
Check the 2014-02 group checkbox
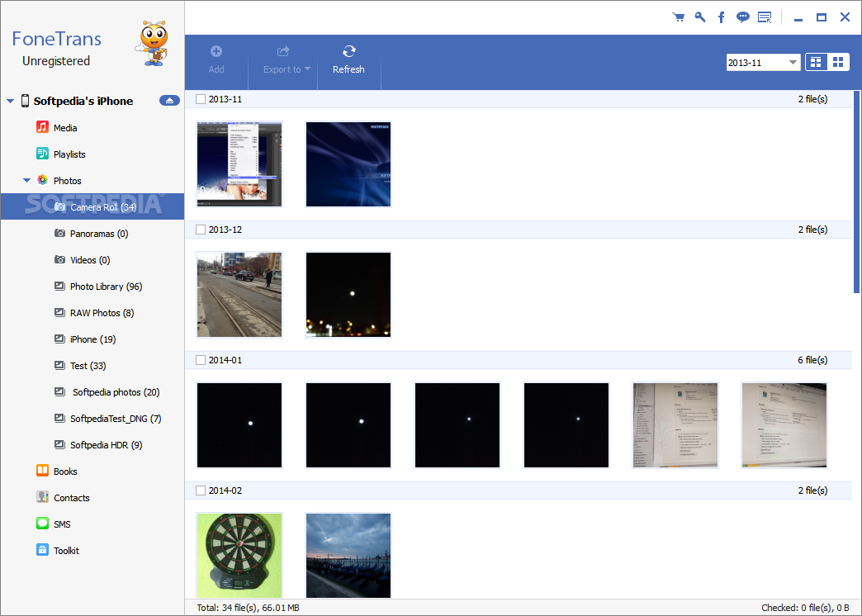coord(201,490)
